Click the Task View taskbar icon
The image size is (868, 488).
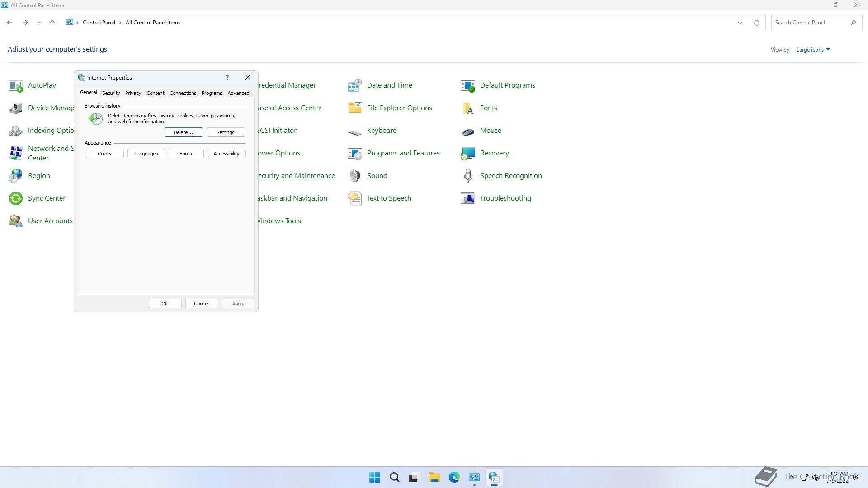(414, 477)
